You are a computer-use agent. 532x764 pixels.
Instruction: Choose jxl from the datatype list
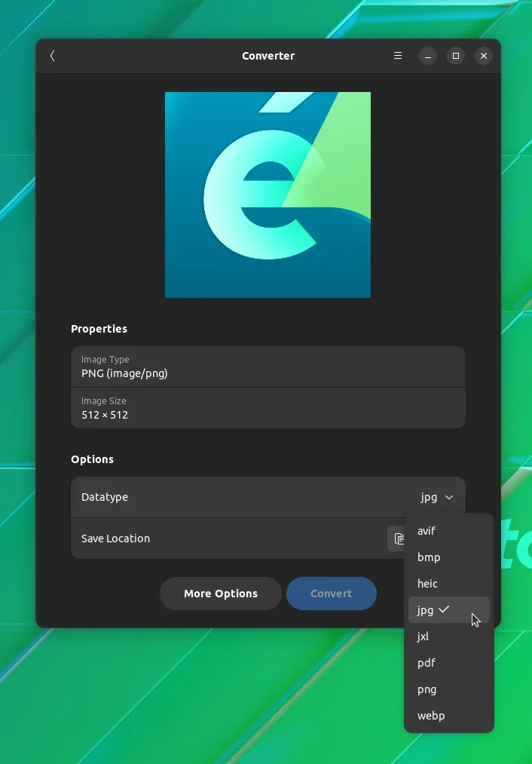pyautogui.click(x=449, y=637)
